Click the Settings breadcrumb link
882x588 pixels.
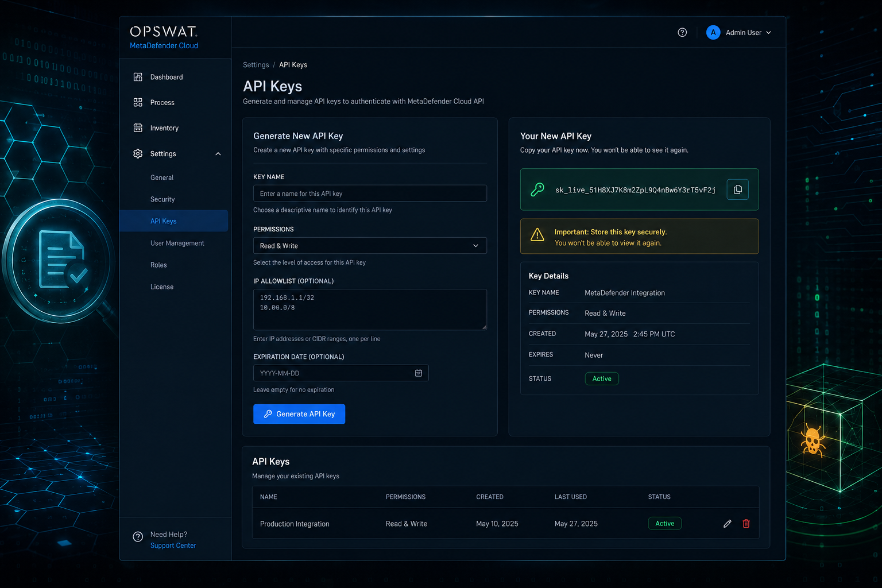click(x=256, y=65)
